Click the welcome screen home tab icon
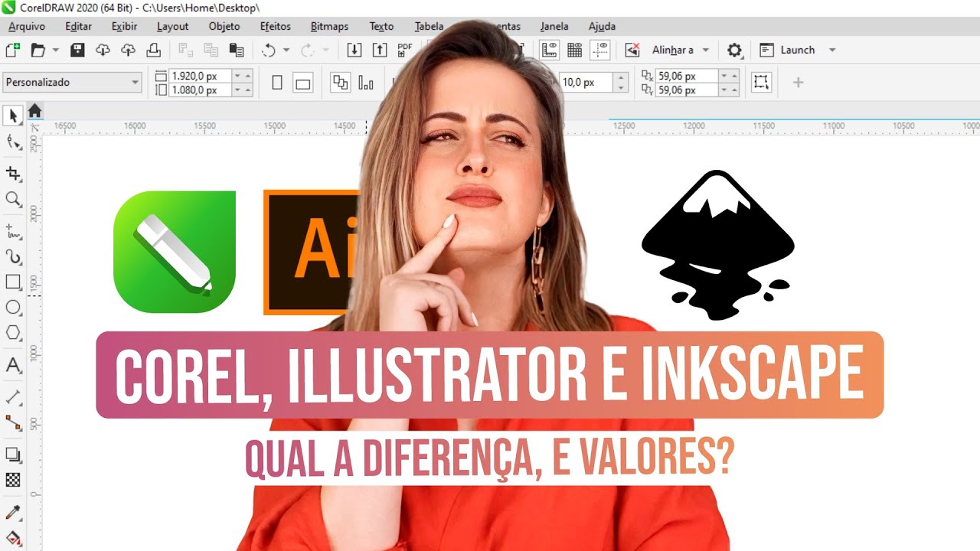This screenshot has height=551, width=980. 34,112
